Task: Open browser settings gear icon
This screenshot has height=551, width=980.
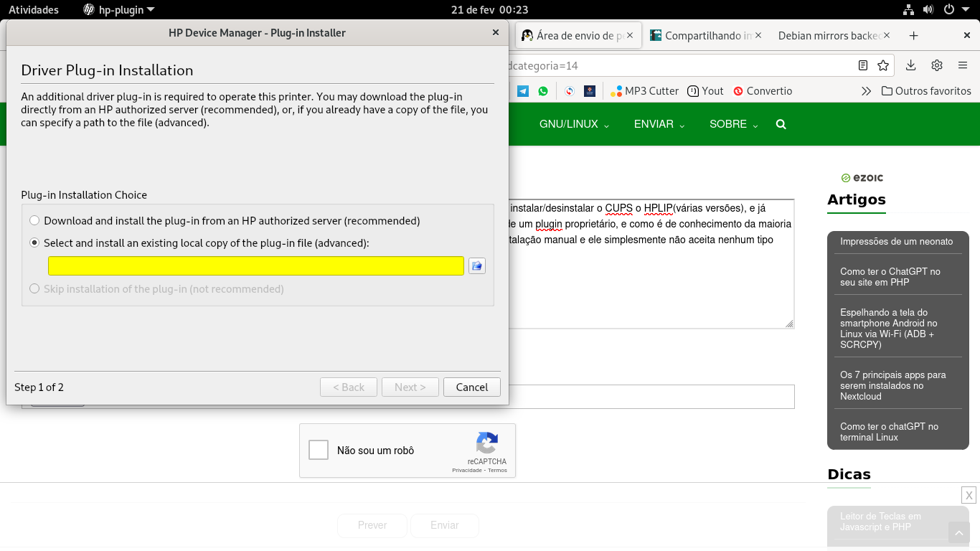Action: pyautogui.click(x=937, y=65)
